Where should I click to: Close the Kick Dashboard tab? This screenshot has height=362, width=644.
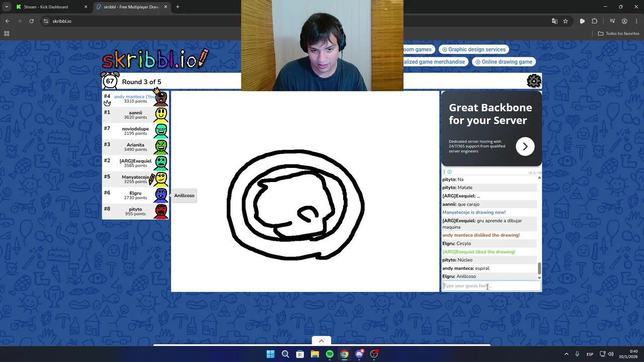point(86,7)
